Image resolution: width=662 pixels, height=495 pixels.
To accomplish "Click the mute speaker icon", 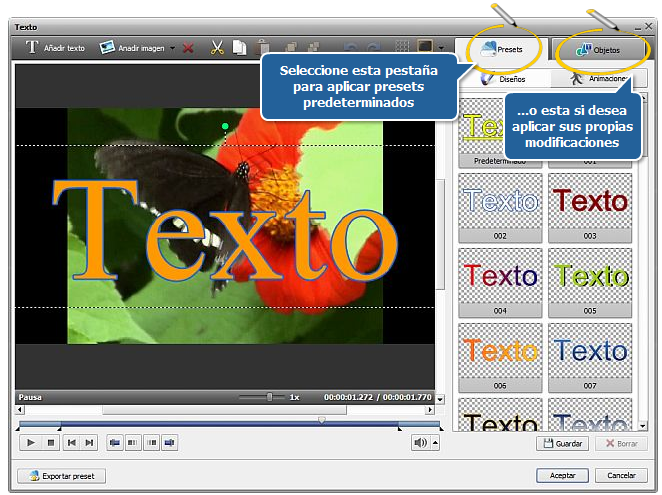I will (420, 442).
